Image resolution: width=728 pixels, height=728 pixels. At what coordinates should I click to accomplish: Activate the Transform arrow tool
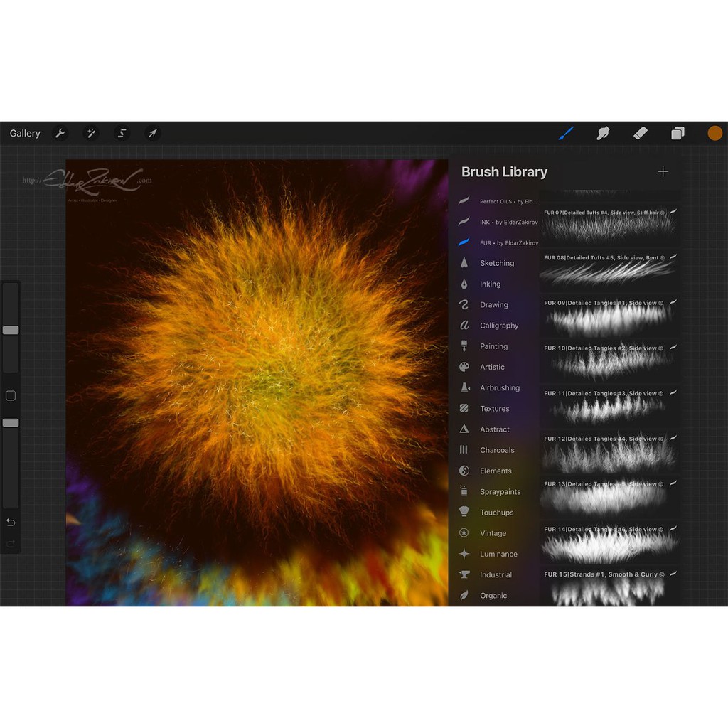coord(152,133)
